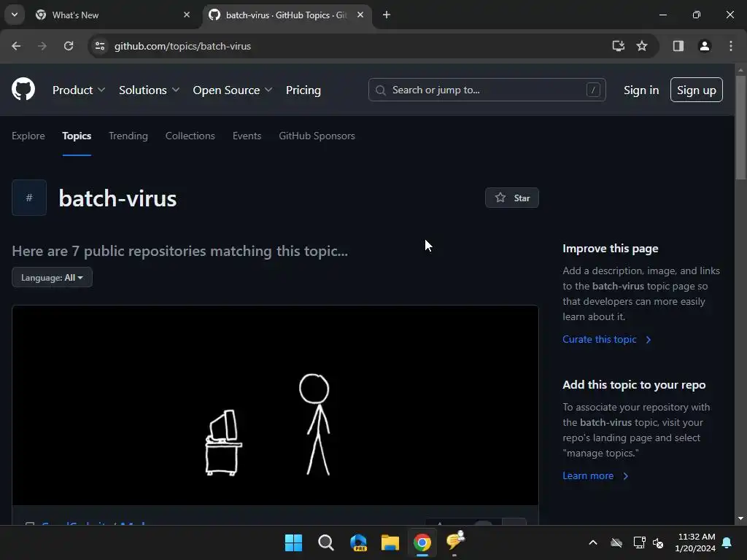
Task: Go back with the browser back arrow
Action: pyautogui.click(x=16, y=46)
